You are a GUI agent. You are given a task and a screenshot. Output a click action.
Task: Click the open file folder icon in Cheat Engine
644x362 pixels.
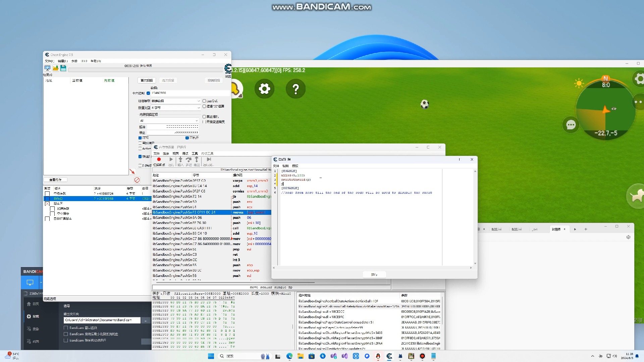[55, 68]
